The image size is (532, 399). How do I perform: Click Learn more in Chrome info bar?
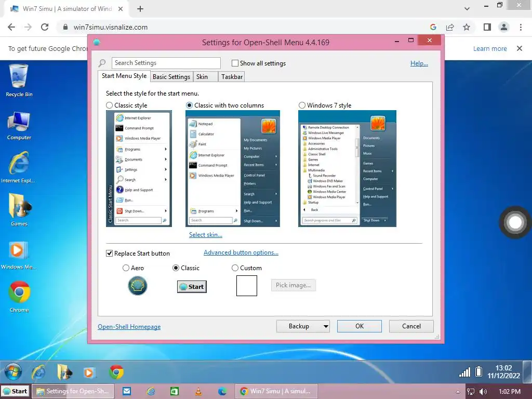pos(490,48)
